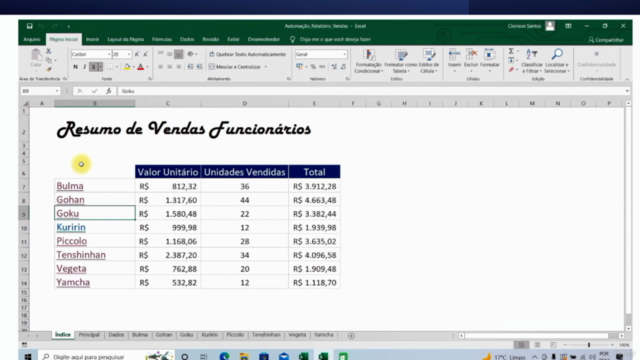Click Quebrar Texto Automaticamente
The height and width of the screenshot is (360, 640).
[x=247, y=54]
